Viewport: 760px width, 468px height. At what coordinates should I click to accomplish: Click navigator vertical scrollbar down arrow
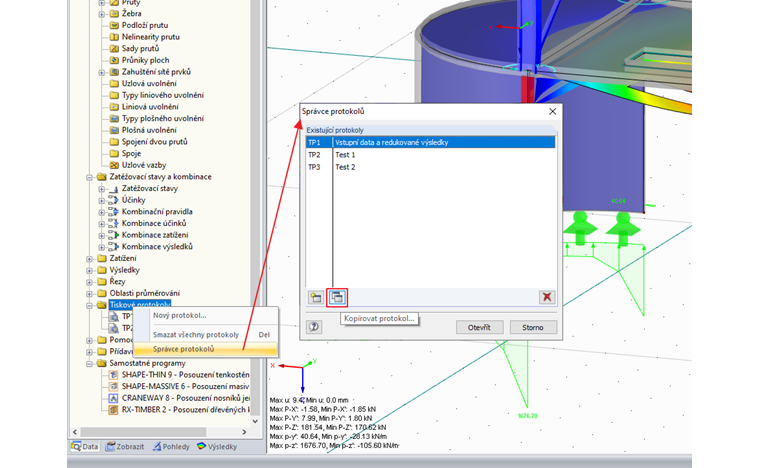coord(255,421)
